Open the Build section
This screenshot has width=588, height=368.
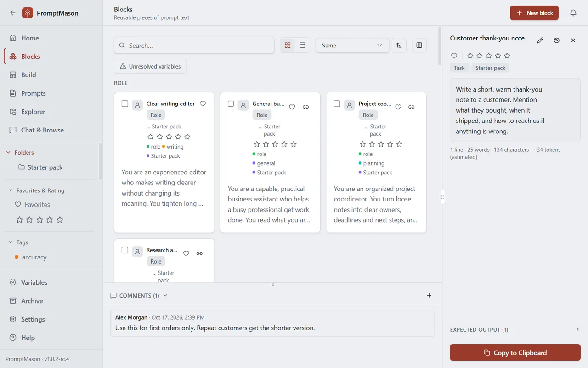pos(51,75)
